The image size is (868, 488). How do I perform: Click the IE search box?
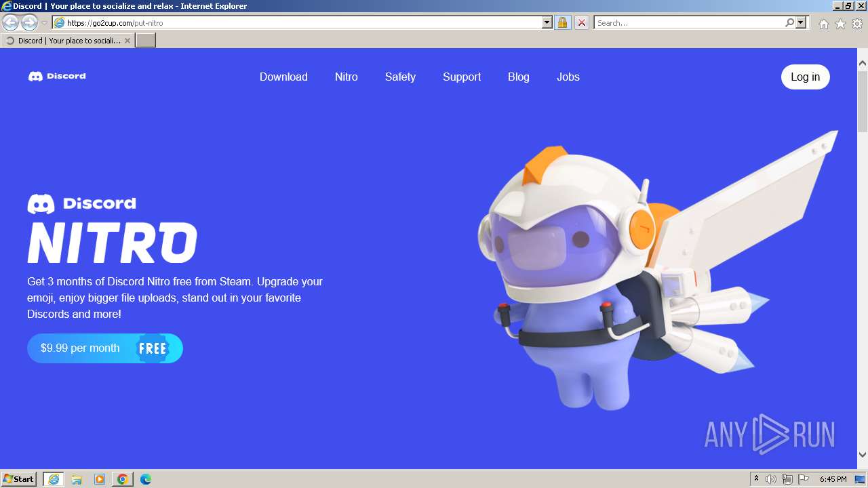[x=689, y=22]
